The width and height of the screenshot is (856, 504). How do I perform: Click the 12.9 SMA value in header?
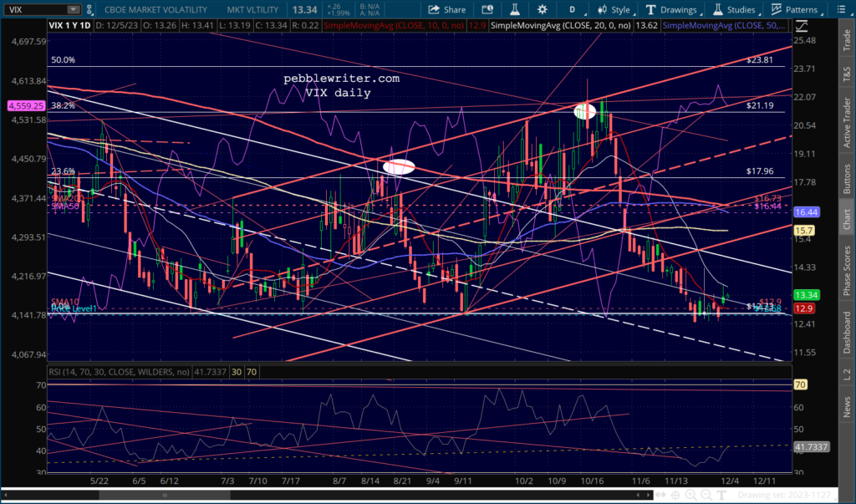click(x=477, y=26)
